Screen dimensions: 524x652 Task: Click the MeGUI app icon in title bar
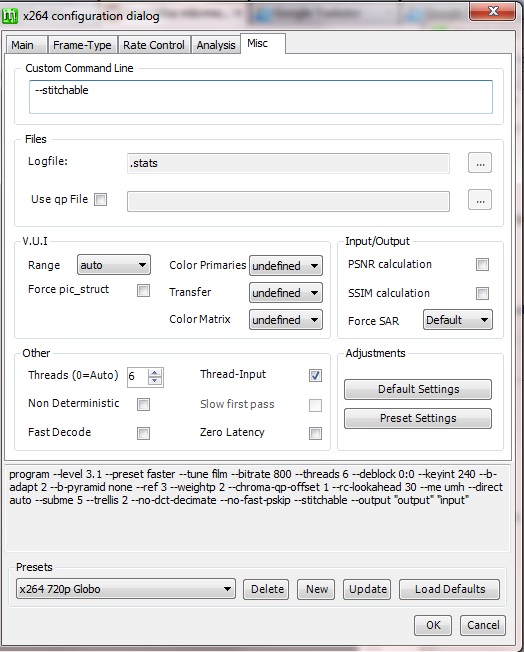tap(10, 16)
